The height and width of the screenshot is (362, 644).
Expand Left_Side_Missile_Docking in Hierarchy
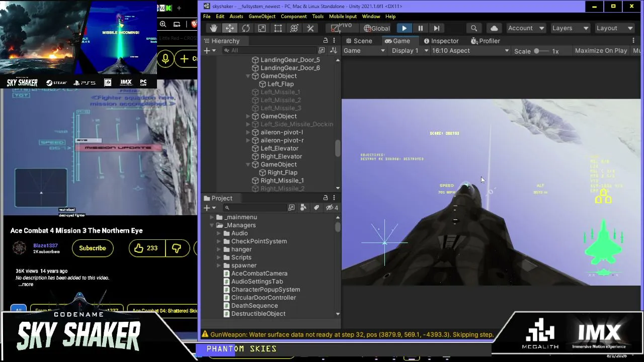(248, 124)
